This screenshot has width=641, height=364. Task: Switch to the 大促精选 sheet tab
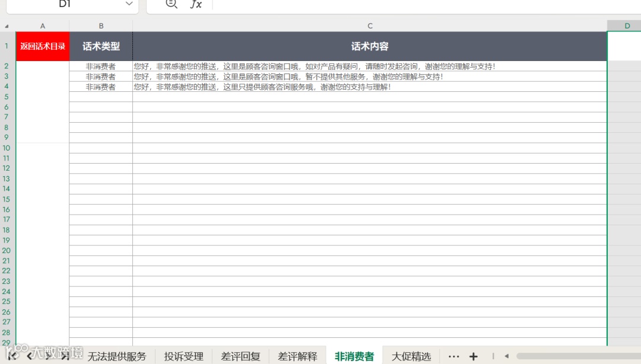click(x=411, y=356)
